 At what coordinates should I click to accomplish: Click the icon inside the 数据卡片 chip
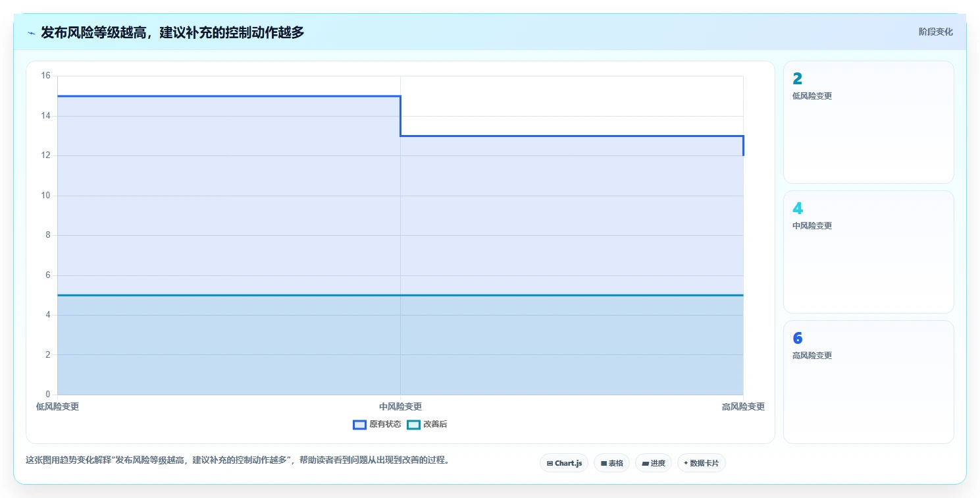click(686, 463)
